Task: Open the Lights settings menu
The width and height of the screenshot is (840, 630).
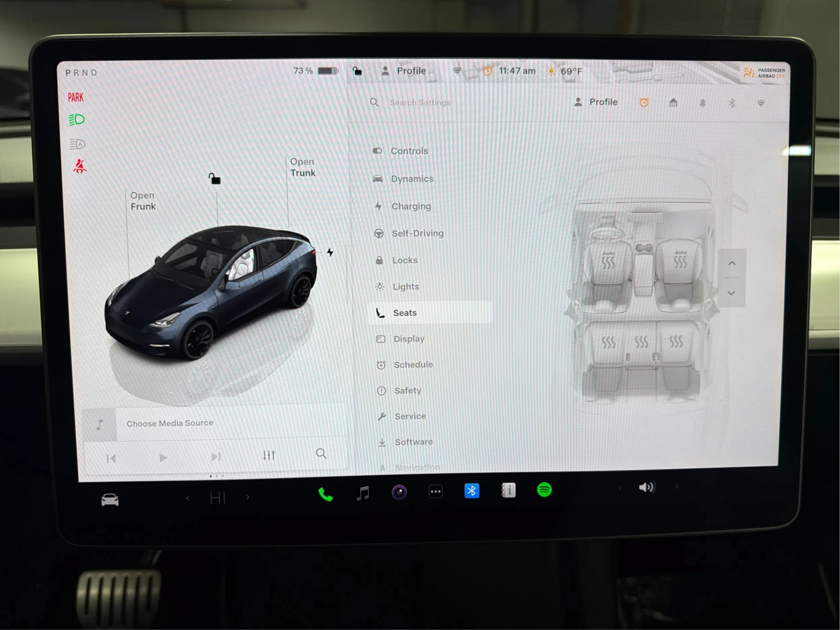Action: click(x=397, y=286)
